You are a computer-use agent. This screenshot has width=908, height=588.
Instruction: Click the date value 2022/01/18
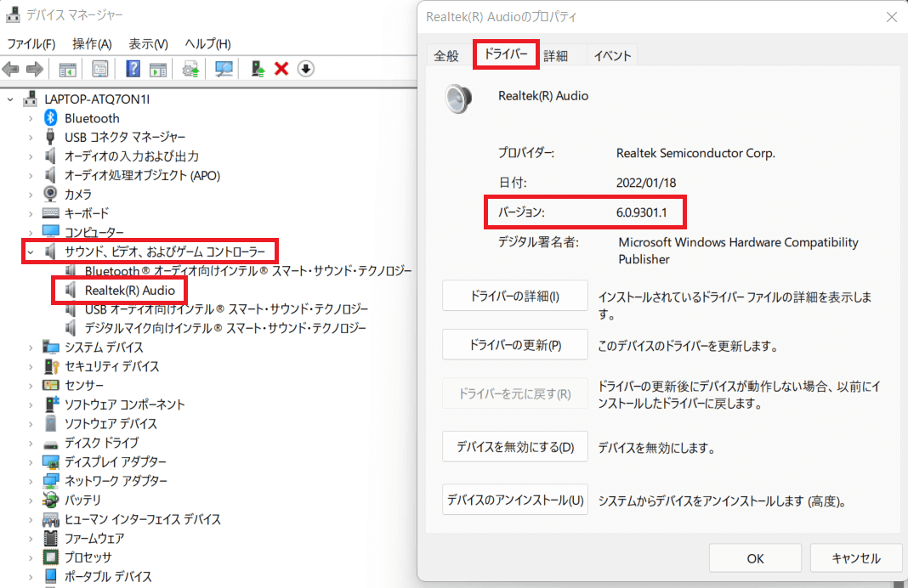646,183
